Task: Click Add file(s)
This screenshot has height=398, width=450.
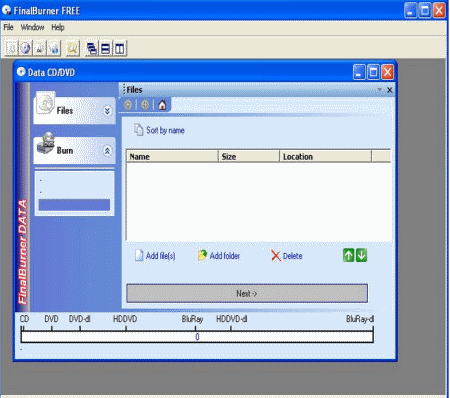Action: coord(155,256)
